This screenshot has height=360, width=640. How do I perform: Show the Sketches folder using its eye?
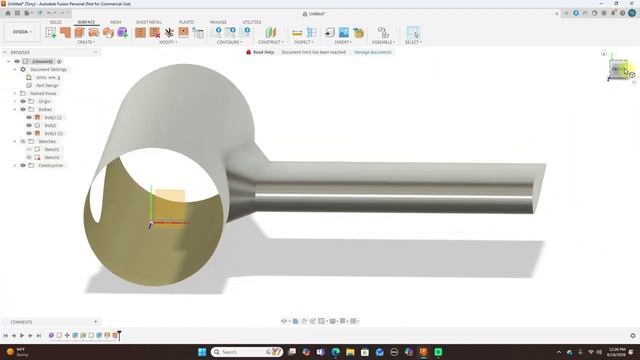pyautogui.click(x=23, y=141)
